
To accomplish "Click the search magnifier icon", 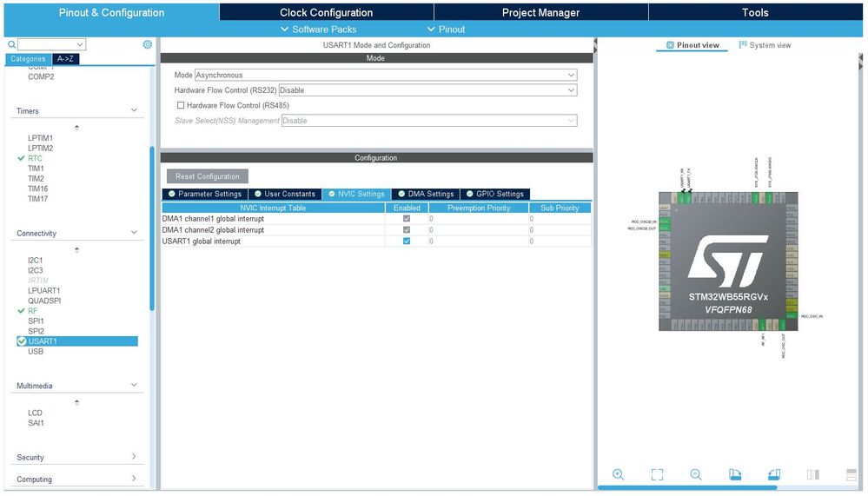I will tap(11, 44).
